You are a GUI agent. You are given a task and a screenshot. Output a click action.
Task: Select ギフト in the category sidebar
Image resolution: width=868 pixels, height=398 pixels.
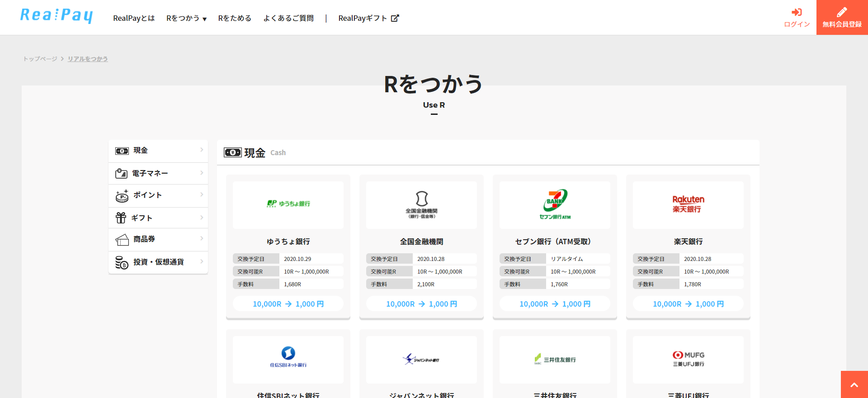pyautogui.click(x=158, y=218)
